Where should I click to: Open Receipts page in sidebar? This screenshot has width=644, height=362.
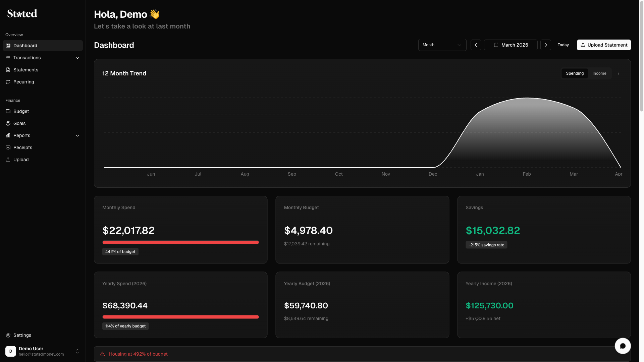(22, 147)
